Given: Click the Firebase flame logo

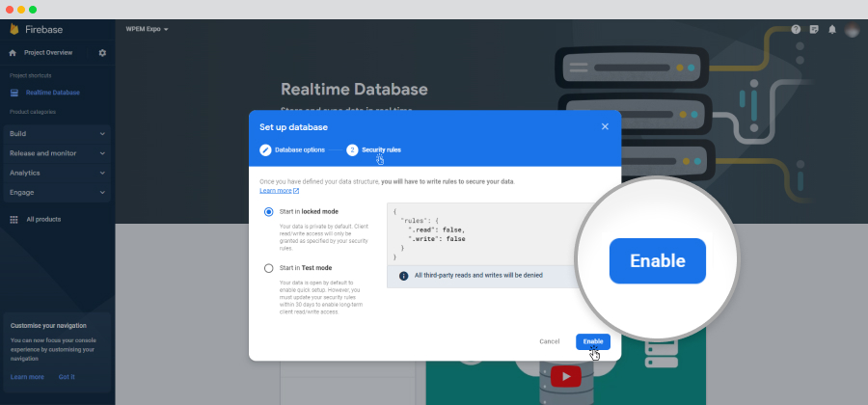Looking at the screenshot, I should [14, 29].
